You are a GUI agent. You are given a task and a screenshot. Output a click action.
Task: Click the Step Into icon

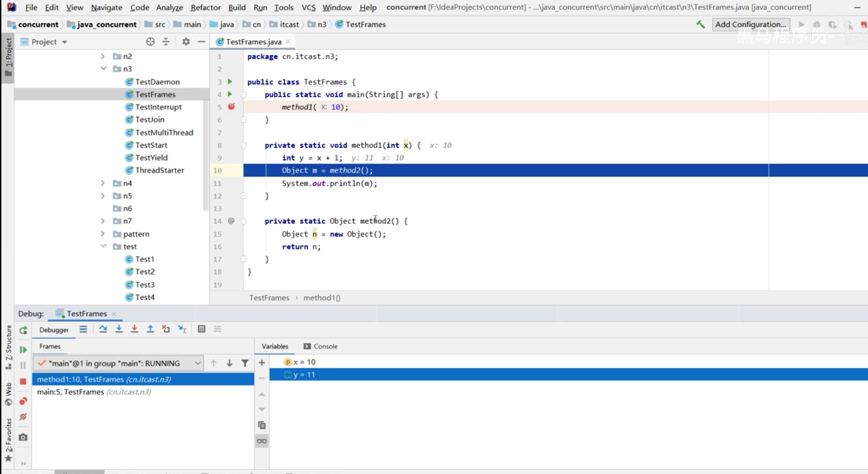pyautogui.click(x=119, y=329)
